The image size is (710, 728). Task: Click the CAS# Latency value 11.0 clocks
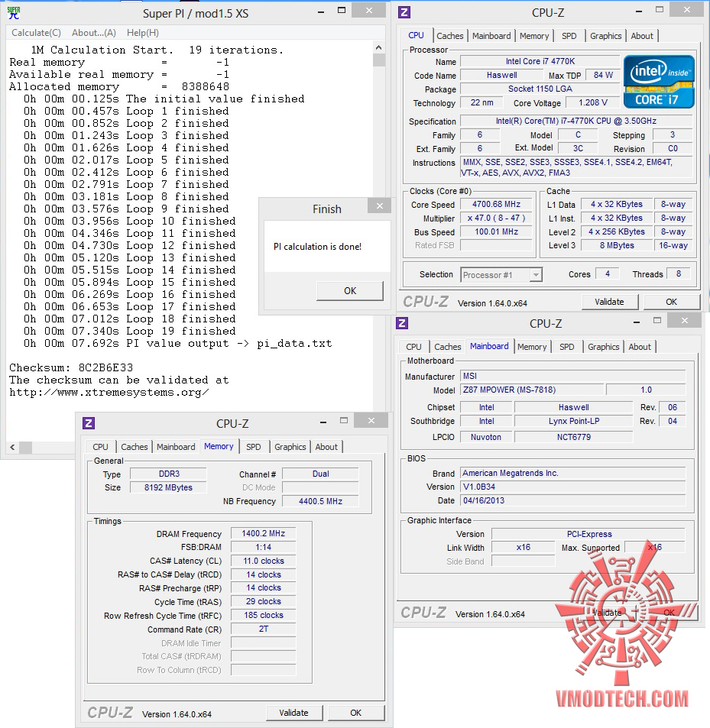coord(264,561)
